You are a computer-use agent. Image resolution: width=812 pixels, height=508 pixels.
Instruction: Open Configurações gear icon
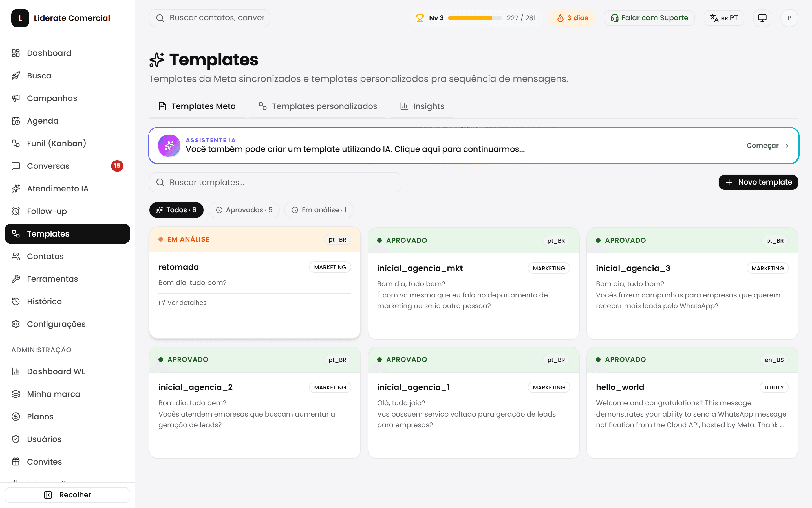coord(16,324)
